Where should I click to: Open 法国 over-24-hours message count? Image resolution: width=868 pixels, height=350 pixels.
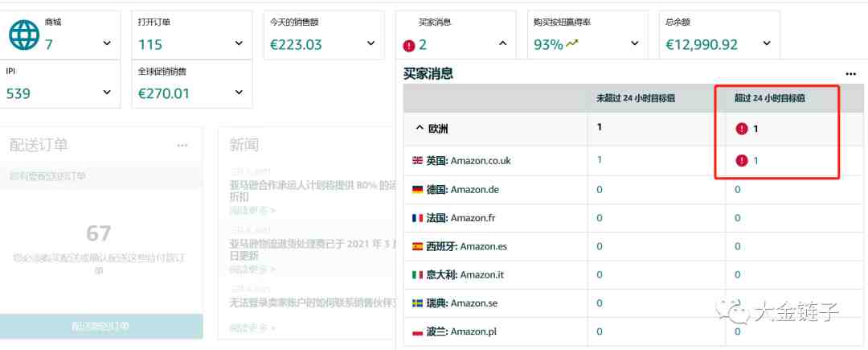tap(737, 218)
